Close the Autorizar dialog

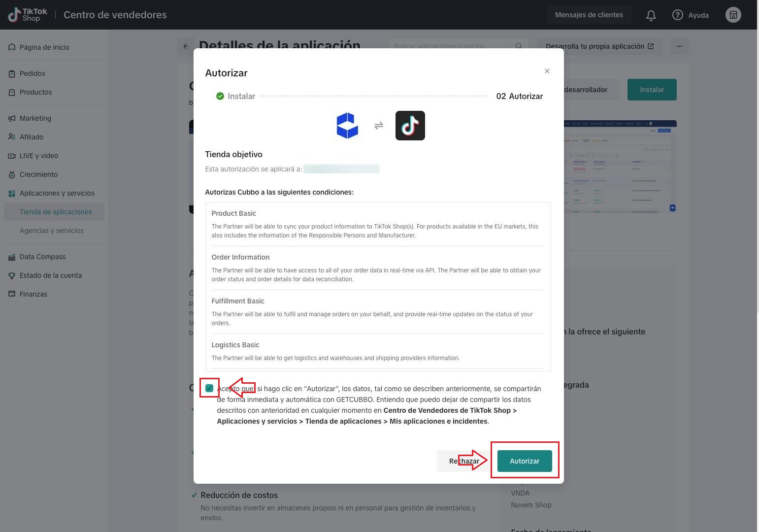[x=547, y=71]
